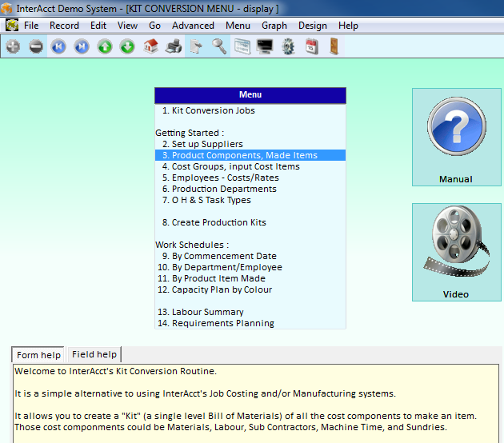Click inside the Form help text box
This screenshot has height=443, width=504.
point(256,404)
